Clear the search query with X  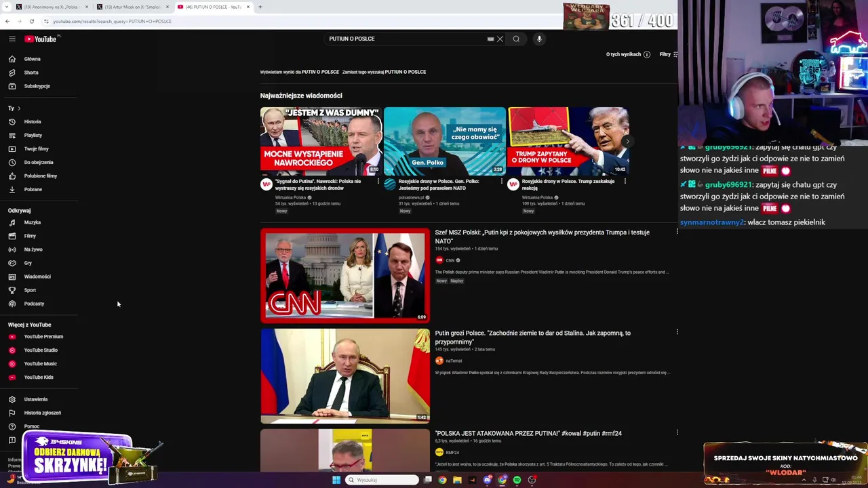click(500, 39)
